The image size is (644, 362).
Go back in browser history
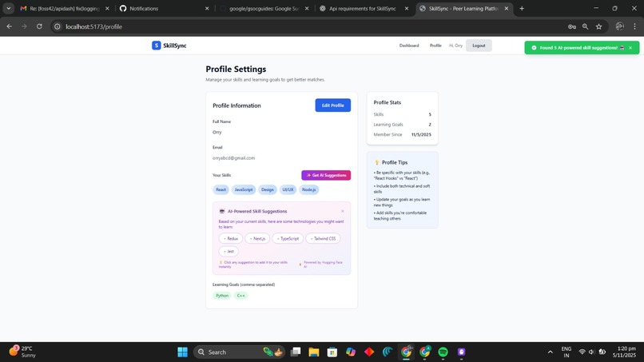click(9, 26)
